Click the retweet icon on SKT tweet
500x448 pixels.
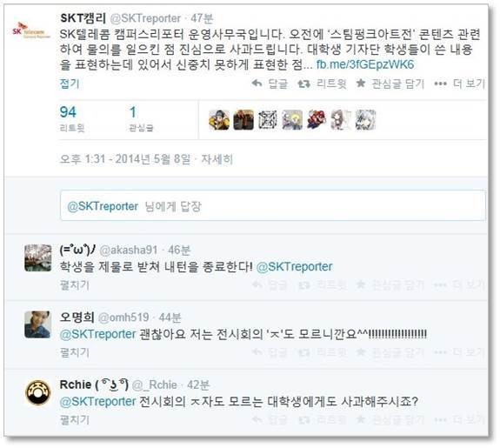(x=303, y=84)
